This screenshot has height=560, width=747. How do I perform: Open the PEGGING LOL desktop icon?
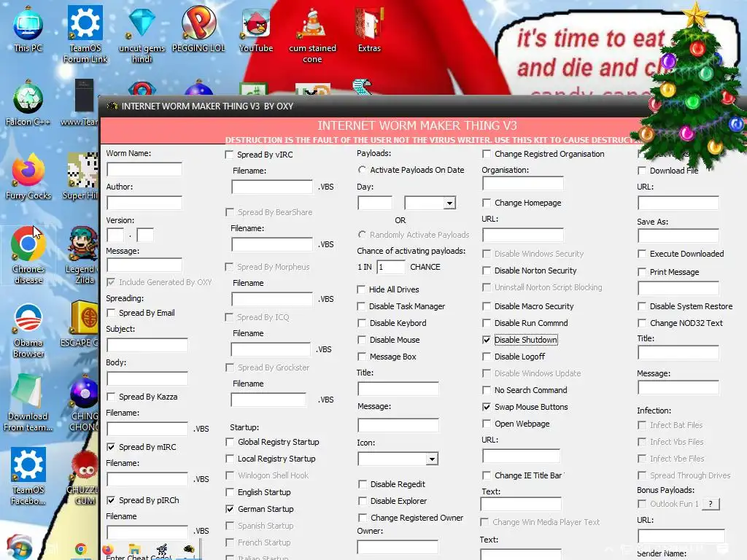click(198, 29)
